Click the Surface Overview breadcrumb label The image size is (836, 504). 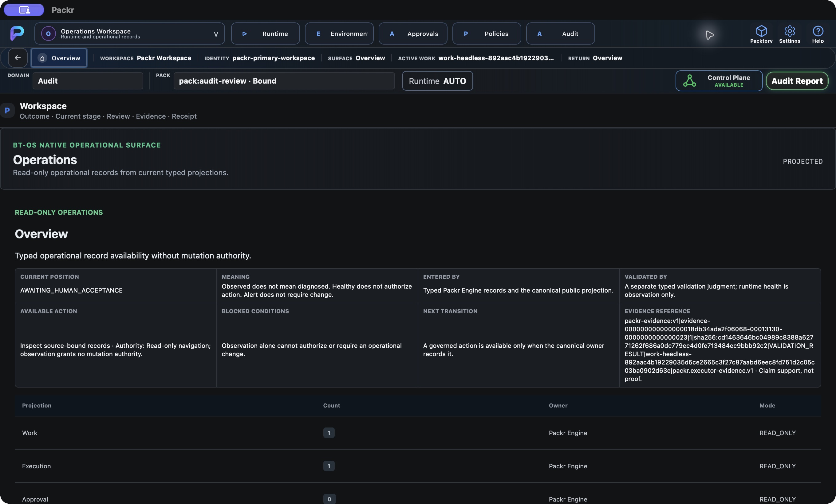(x=356, y=58)
